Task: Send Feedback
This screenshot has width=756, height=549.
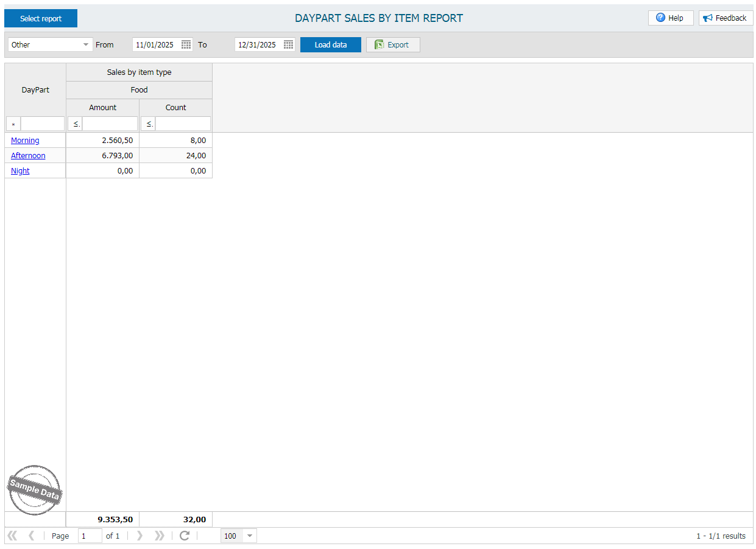Action: pyautogui.click(x=726, y=18)
